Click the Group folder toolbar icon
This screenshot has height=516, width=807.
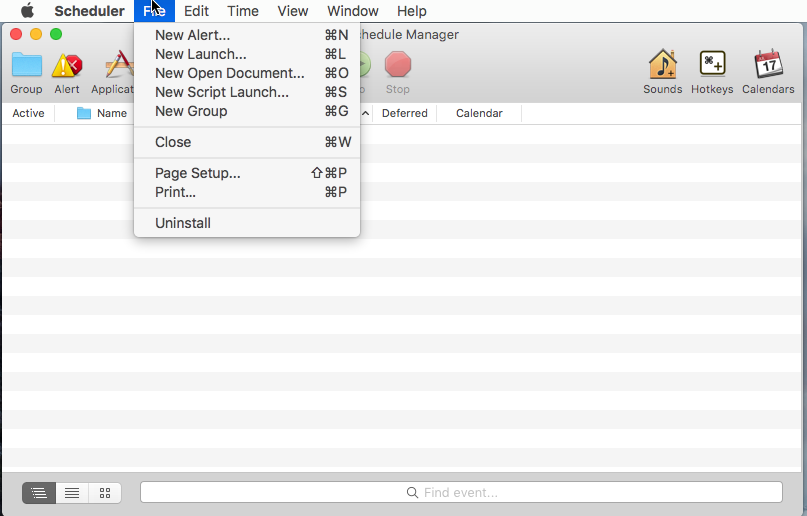(26, 65)
